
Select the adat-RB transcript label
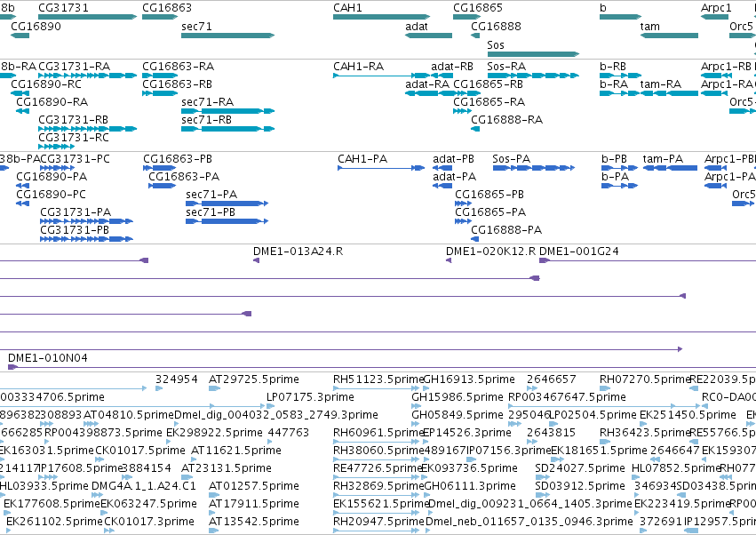point(452,66)
